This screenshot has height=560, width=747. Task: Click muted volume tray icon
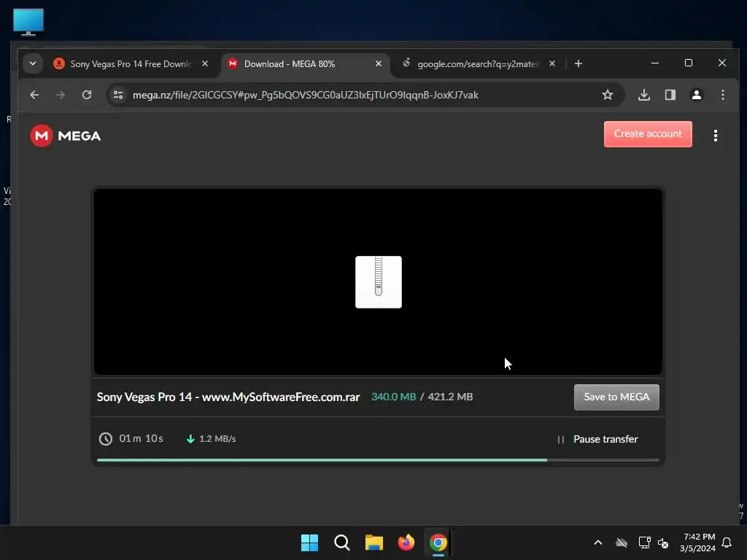click(663, 542)
